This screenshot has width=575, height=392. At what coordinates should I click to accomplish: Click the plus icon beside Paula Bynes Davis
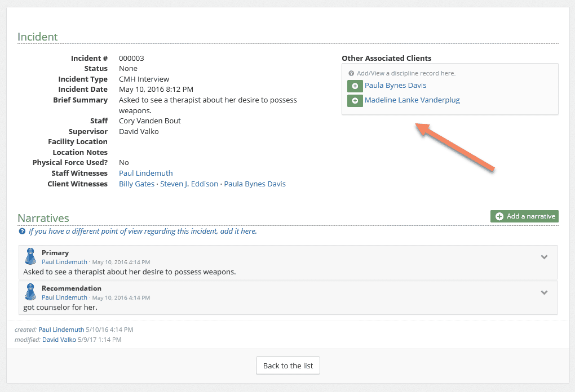pos(355,86)
